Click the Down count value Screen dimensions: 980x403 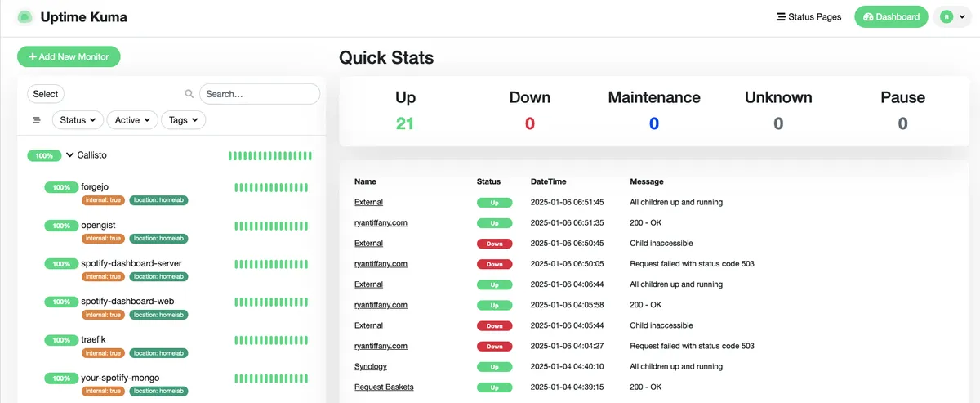tap(529, 123)
